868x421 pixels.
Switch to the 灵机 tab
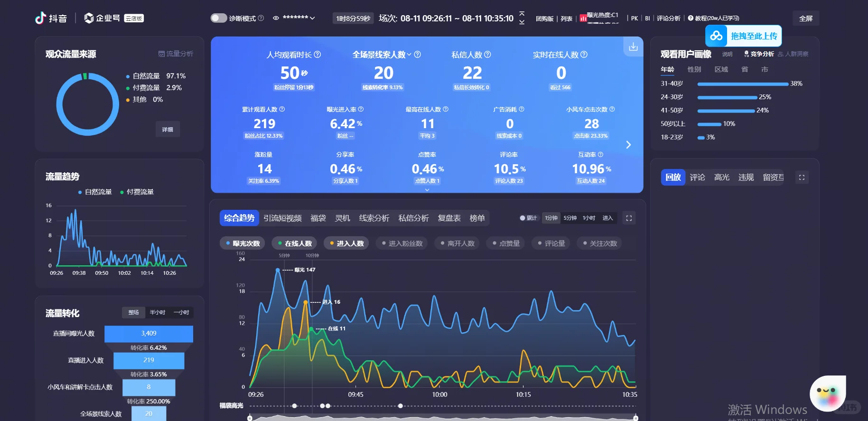pyautogui.click(x=342, y=218)
